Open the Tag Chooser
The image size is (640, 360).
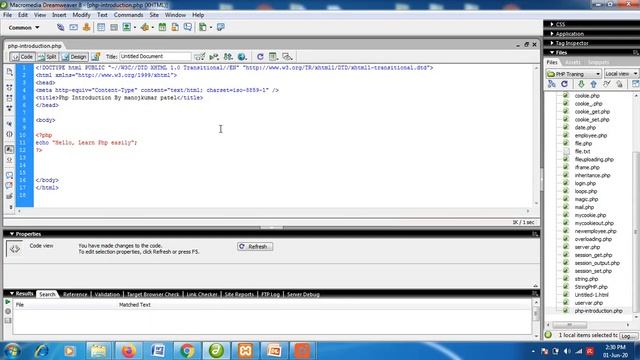[221, 27]
